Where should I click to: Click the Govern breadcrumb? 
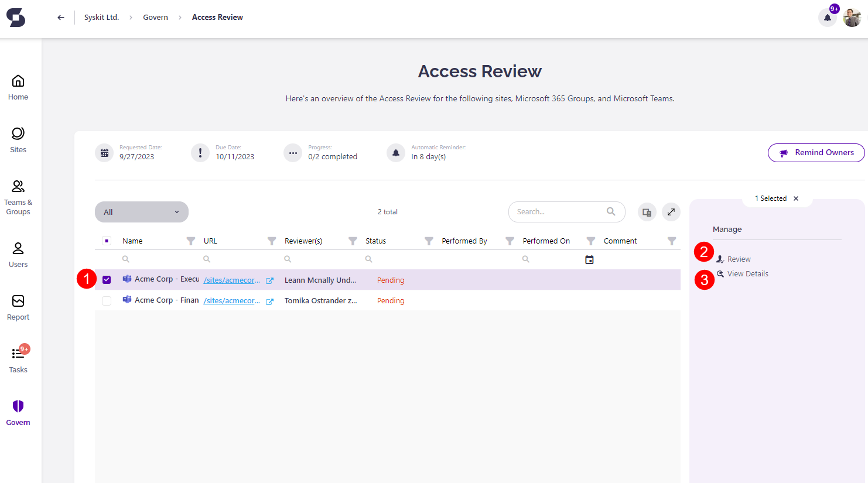point(155,17)
